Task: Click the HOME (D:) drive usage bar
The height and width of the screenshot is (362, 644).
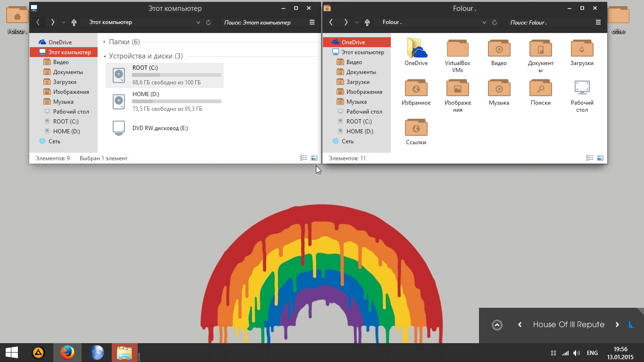Action: coord(176,101)
